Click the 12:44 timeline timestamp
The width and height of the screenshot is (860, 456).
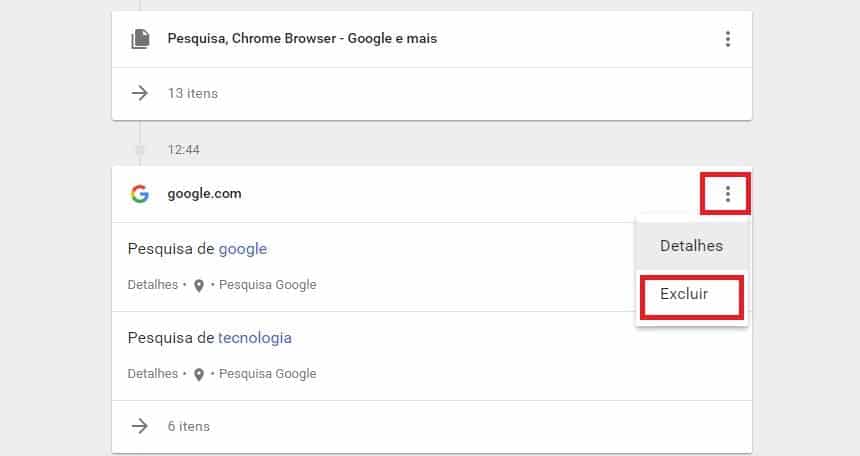pos(184,150)
